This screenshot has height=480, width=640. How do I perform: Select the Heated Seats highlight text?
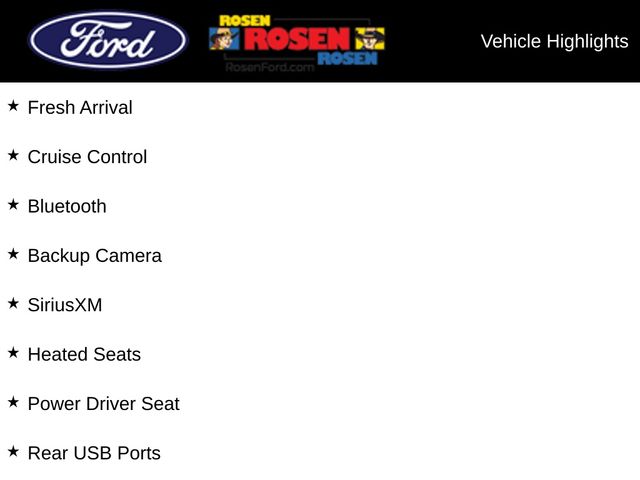point(84,355)
